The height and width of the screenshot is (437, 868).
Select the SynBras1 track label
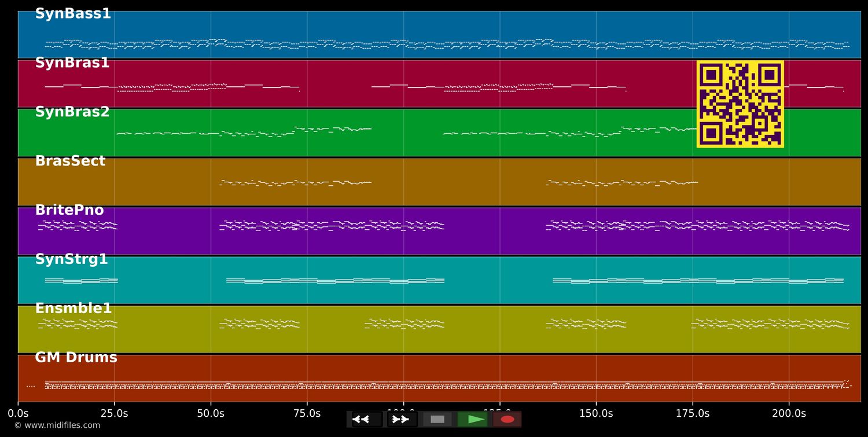click(72, 63)
